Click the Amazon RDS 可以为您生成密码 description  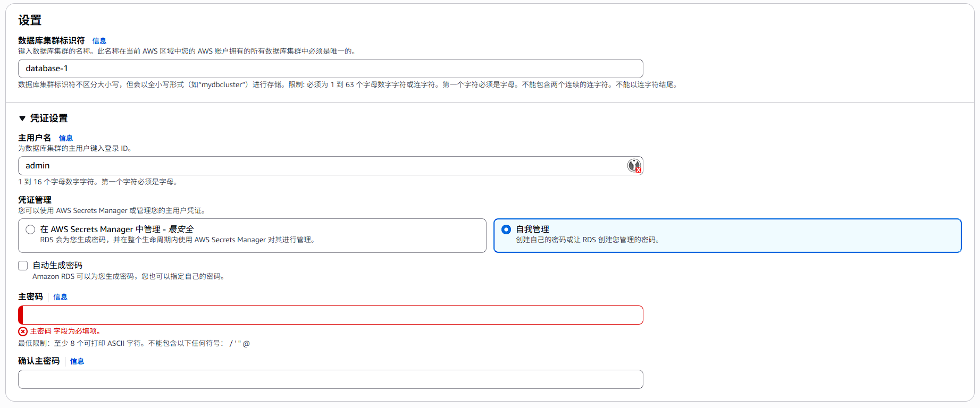click(129, 277)
